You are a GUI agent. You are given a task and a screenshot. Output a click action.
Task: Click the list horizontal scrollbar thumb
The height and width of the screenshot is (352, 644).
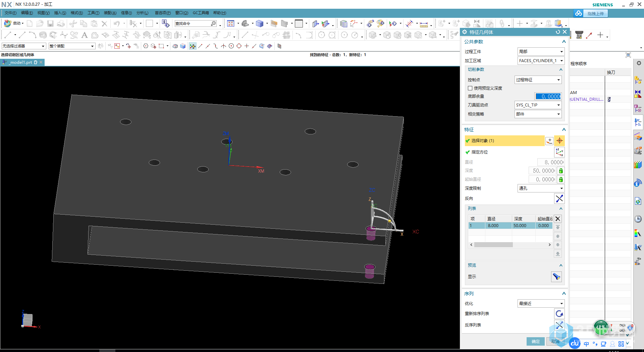coord(493,245)
